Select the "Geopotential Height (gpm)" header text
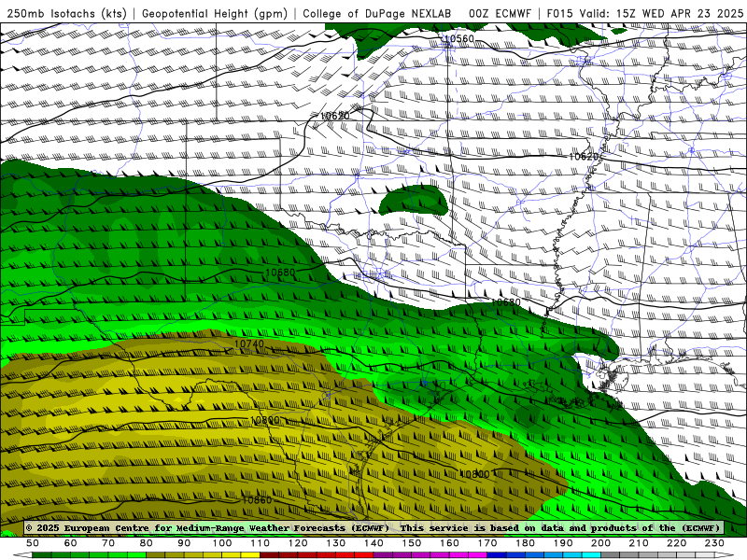This screenshot has height=560, width=747. pos(215,13)
